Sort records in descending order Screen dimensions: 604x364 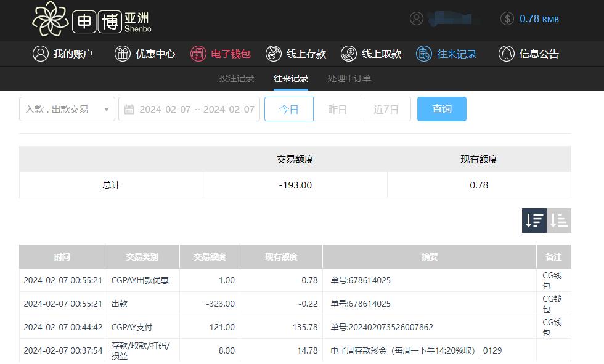click(534, 220)
